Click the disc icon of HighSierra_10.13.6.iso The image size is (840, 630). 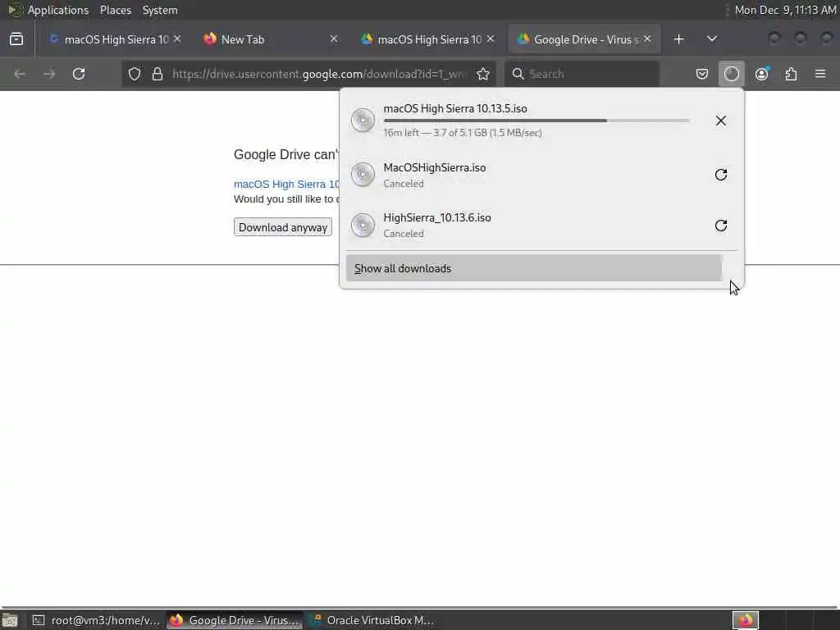[363, 225]
